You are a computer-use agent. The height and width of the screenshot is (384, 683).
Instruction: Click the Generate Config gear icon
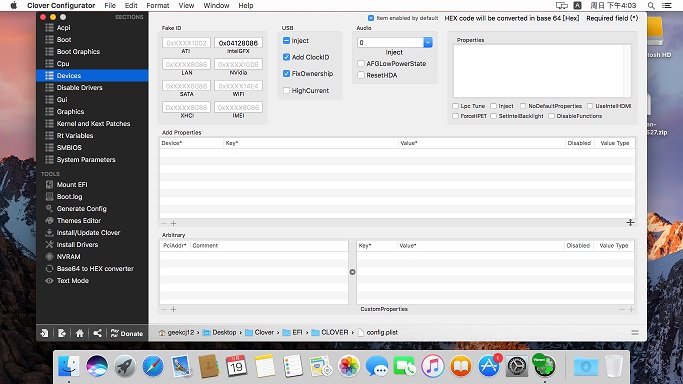[49, 209]
